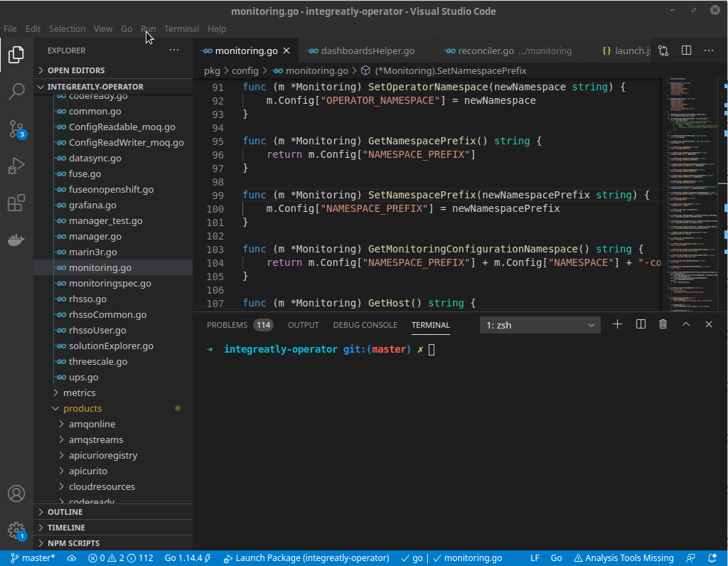Expand the Outline section

[113, 512]
